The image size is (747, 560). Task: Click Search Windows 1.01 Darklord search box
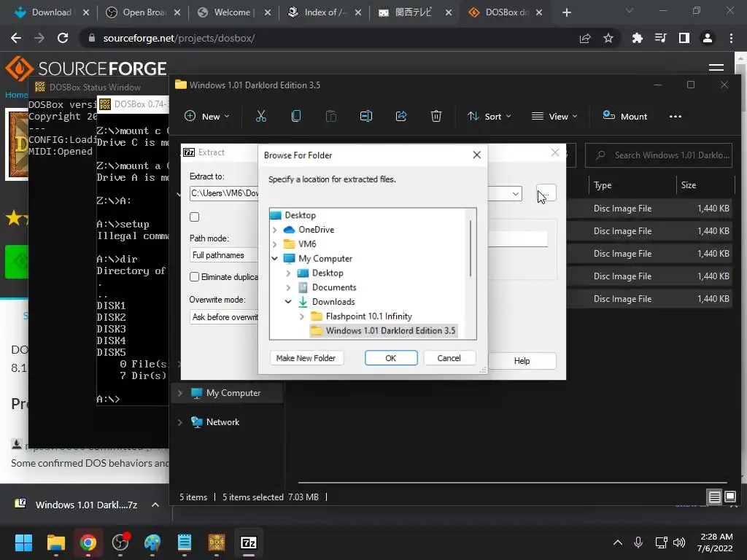659,155
